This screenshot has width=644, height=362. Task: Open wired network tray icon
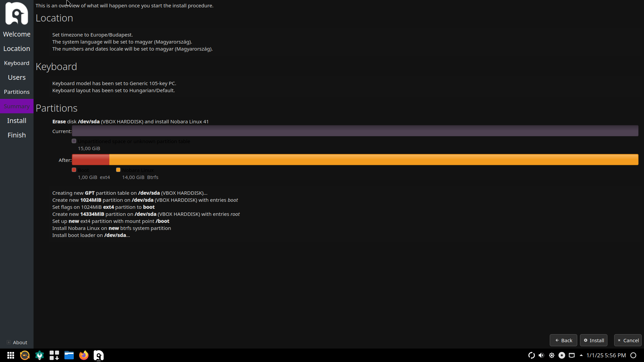click(x=572, y=355)
